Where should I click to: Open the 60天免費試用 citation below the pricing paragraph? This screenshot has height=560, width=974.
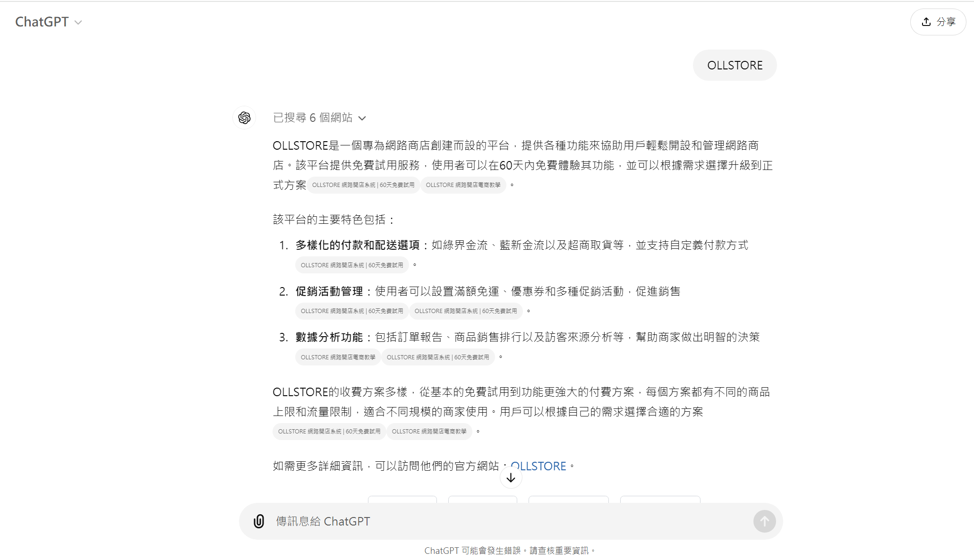tap(329, 432)
